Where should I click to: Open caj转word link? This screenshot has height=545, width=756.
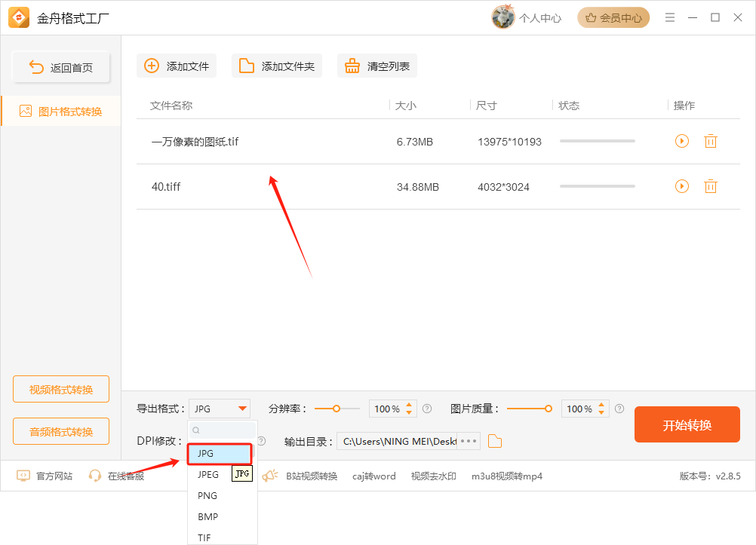point(373,476)
